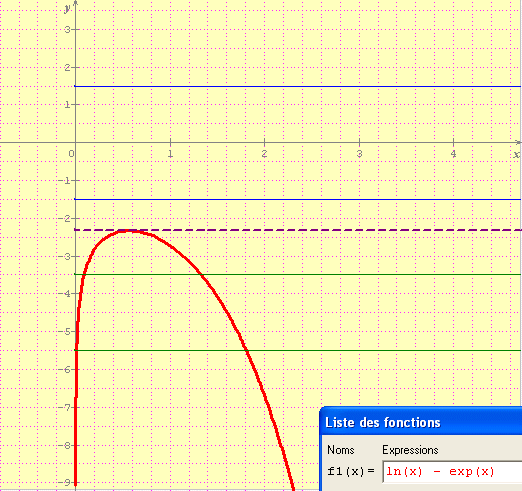Viewport: 522px width, 491px height.
Task: Click the x-axis tick label 3
Action: [x=359, y=154]
